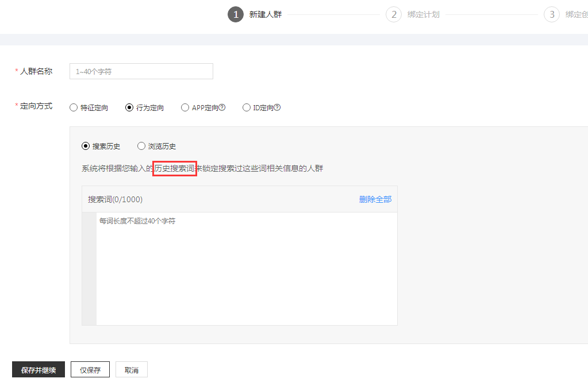Cancel with the 取消 button
Image resolution: width=588 pixels, height=386 pixels.
tap(131, 369)
